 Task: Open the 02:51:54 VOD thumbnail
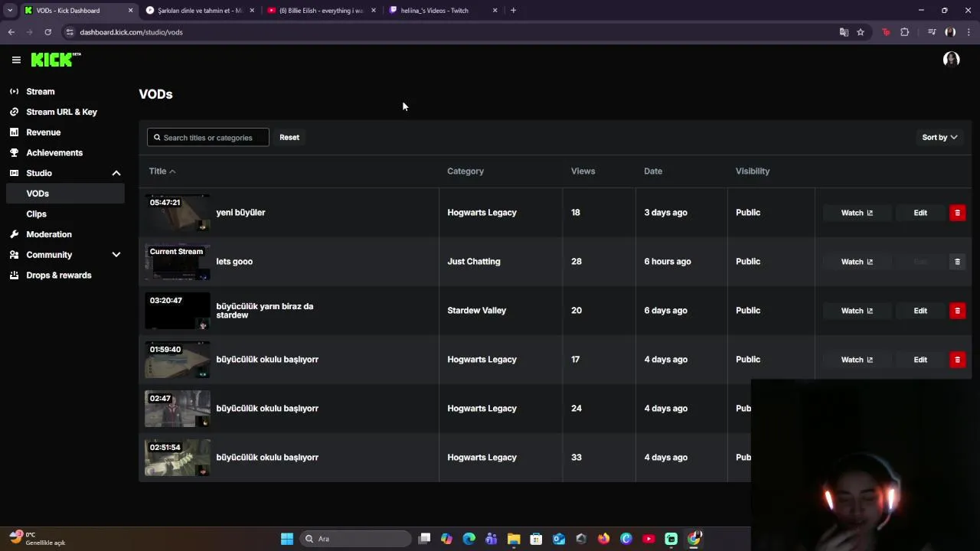tap(178, 458)
